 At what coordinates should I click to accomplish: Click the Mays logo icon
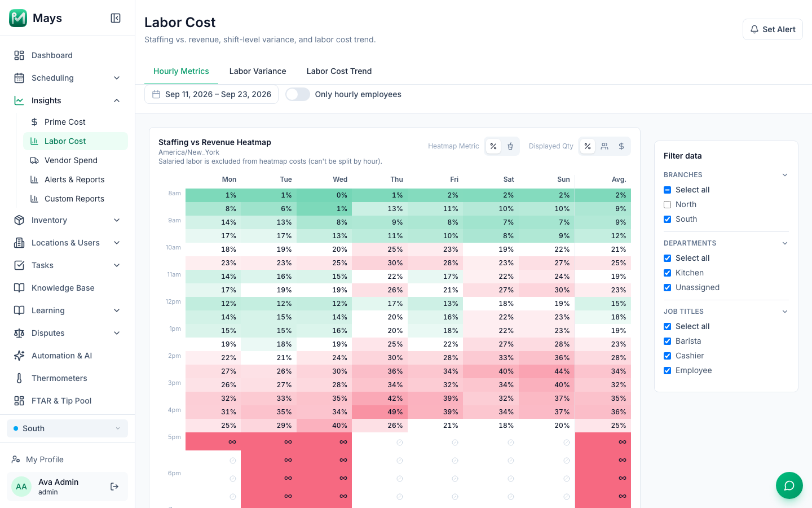pyautogui.click(x=18, y=18)
